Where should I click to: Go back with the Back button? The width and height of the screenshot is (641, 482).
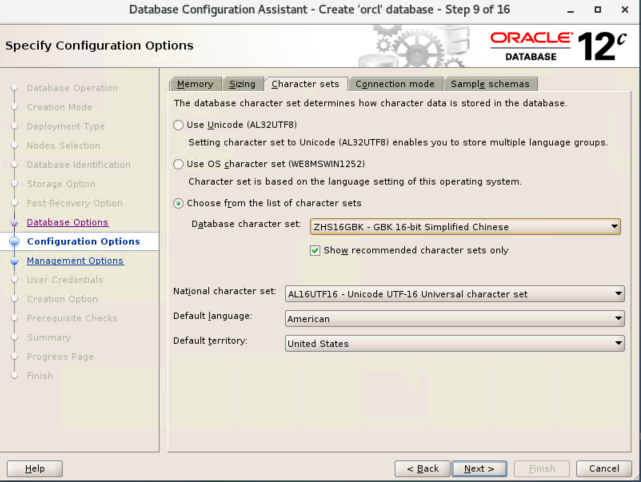tap(423, 469)
